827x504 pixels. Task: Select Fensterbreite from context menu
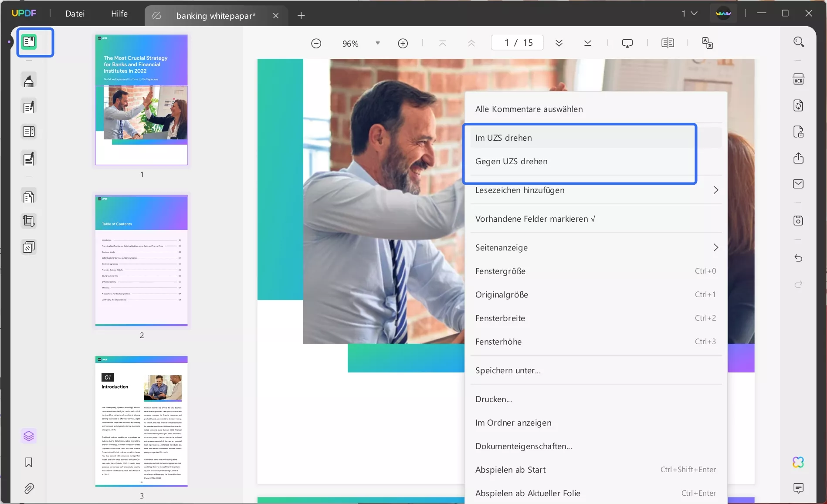point(596,318)
